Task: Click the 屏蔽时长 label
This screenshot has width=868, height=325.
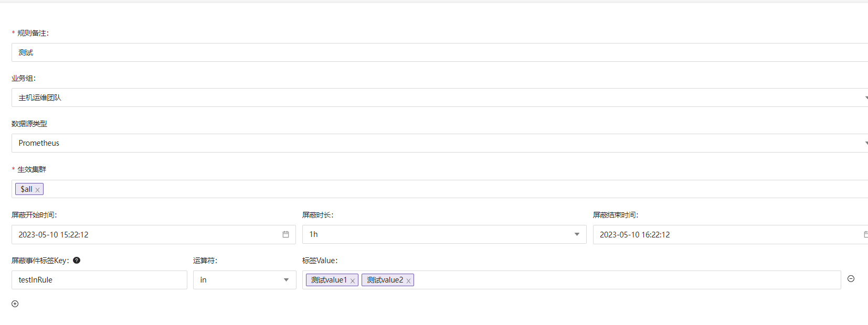Action: coord(318,215)
